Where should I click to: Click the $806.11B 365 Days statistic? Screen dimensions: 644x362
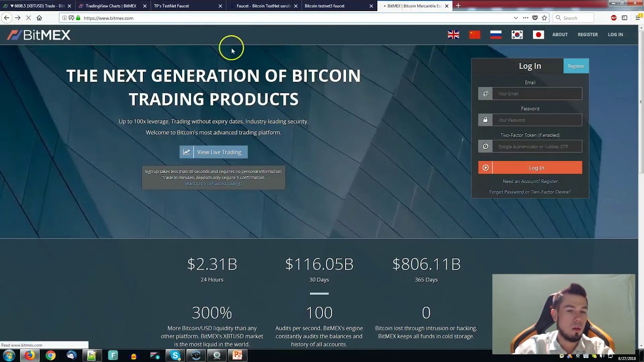(x=426, y=269)
